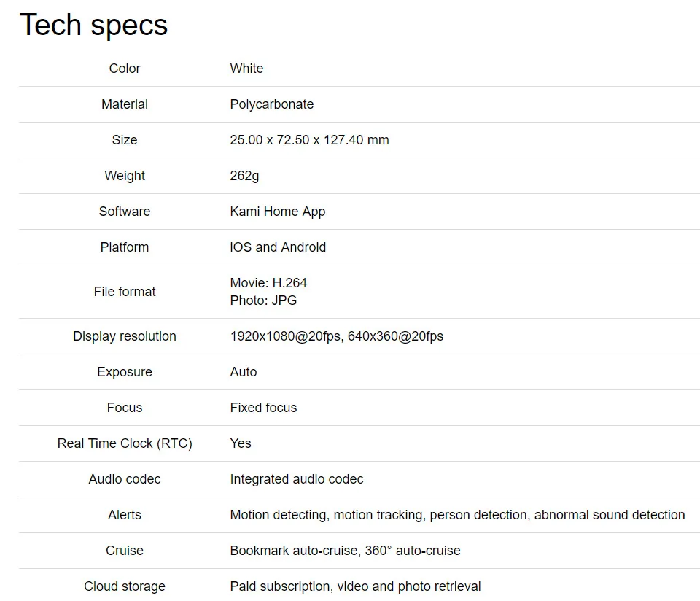Image resolution: width=700 pixels, height=601 pixels.
Task: Click the Paid subscription retrieval text
Action: [x=355, y=586]
